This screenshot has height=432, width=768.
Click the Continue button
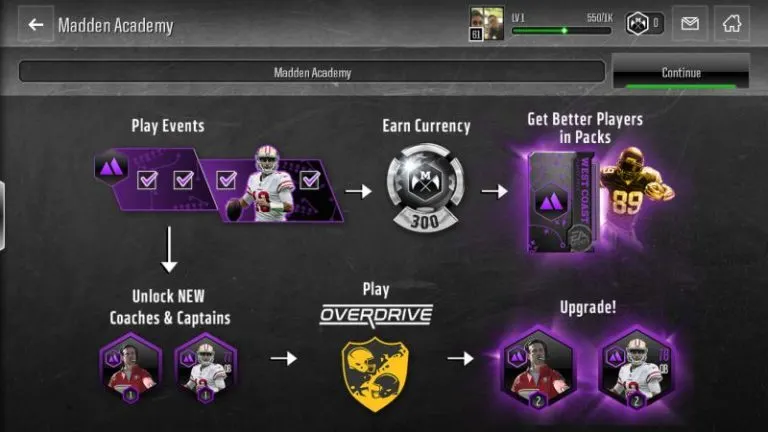[681, 72]
